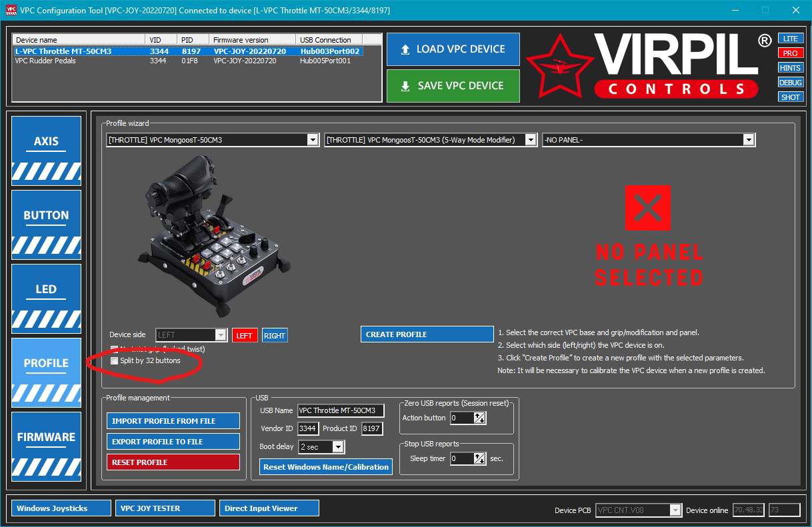Click the Device online 70.48.33 field

[749, 510]
